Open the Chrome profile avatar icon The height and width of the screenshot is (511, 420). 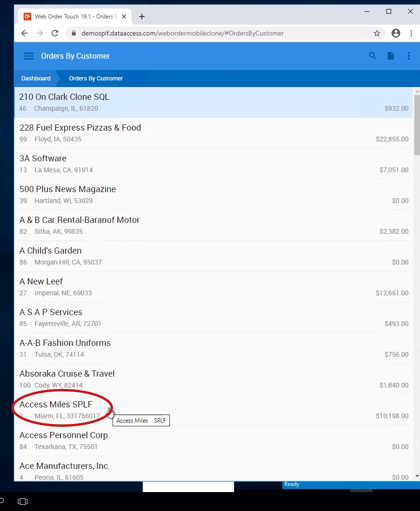point(396,33)
